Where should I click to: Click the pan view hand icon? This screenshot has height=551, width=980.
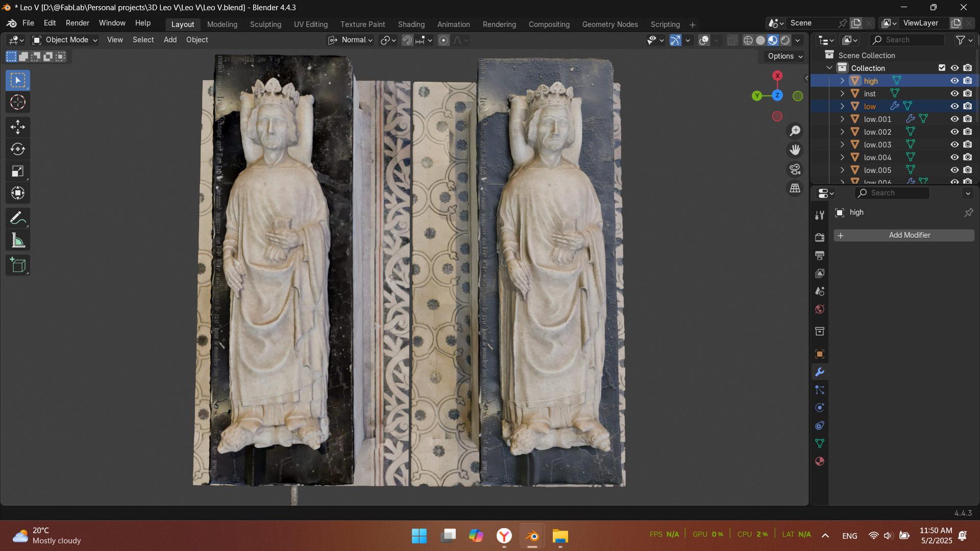tap(795, 150)
